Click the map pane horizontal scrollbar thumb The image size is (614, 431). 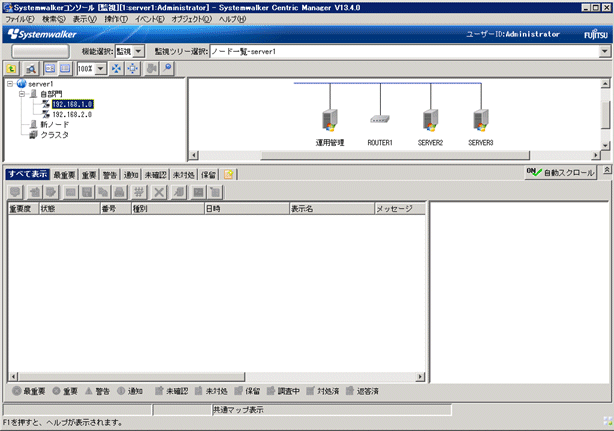395,155
